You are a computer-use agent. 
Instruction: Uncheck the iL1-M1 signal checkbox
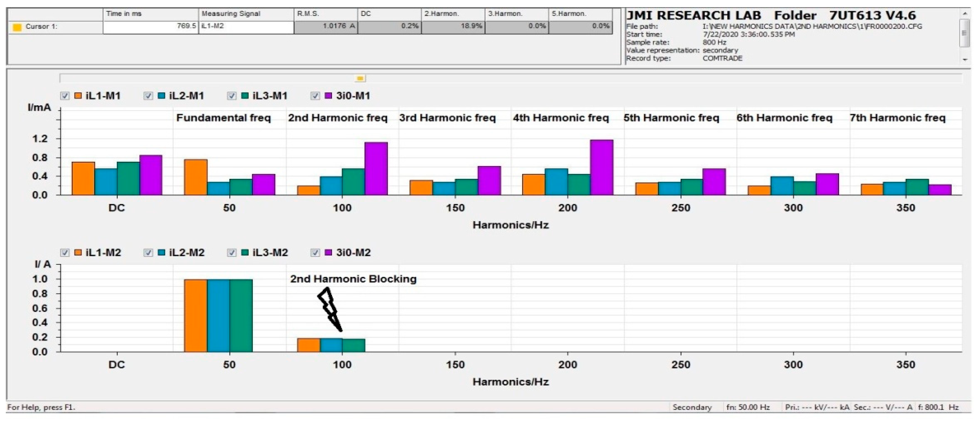click(65, 96)
